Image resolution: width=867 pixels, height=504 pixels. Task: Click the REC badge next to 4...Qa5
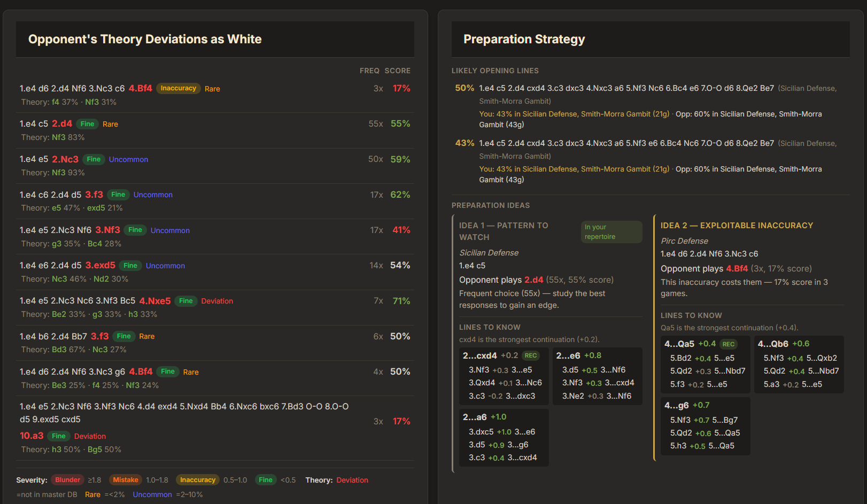pos(729,344)
